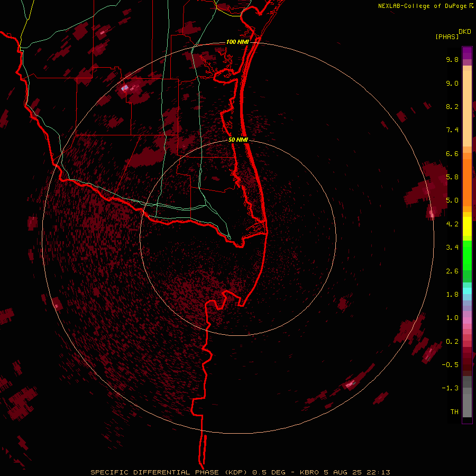
Task: Click the DKD label above the color scale
Action: [465, 32]
